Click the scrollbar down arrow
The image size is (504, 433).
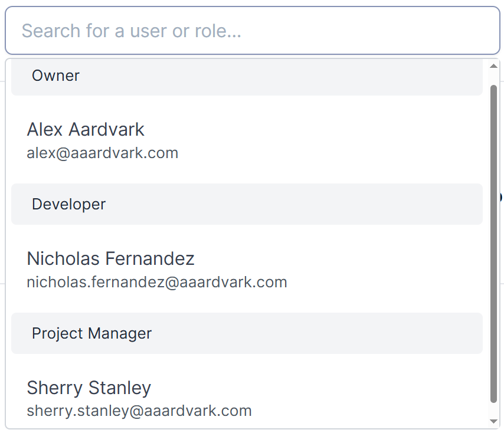[x=495, y=421]
